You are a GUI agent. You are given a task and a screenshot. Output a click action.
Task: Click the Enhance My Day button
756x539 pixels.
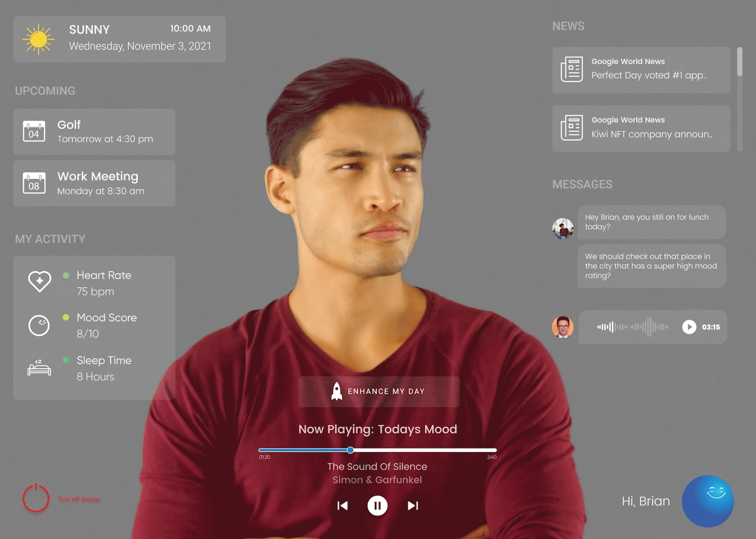[379, 392]
